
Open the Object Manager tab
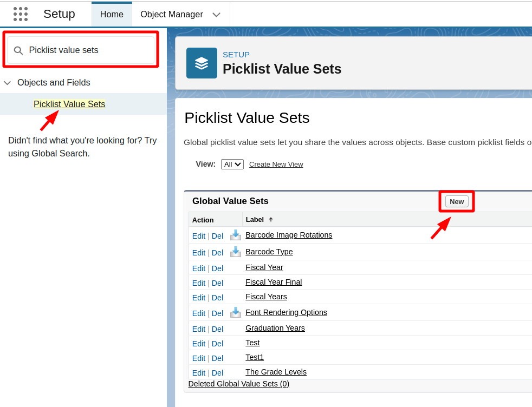172,14
